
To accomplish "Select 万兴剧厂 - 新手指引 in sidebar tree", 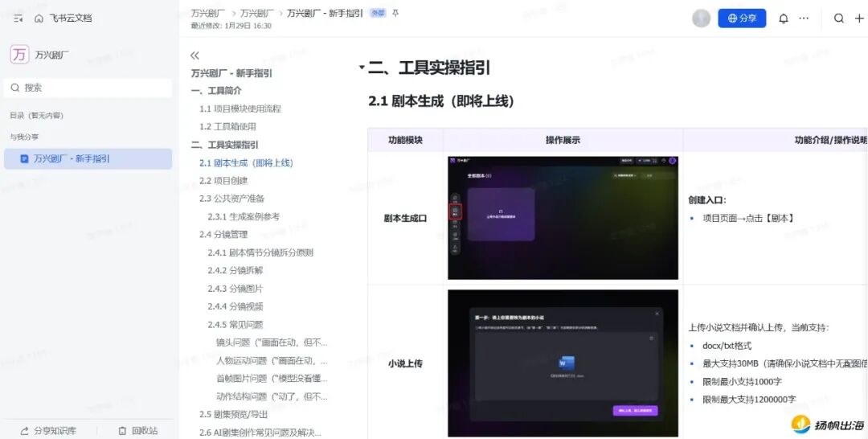I will coord(72,159).
